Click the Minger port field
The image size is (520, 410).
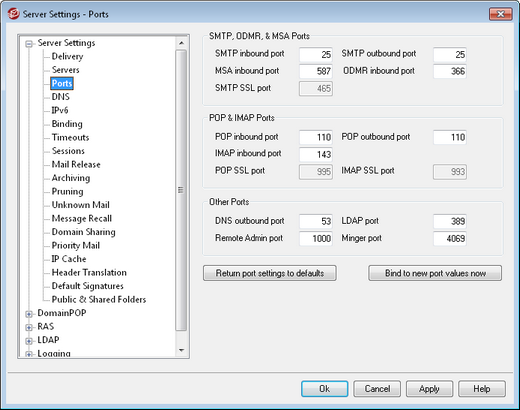click(x=450, y=238)
